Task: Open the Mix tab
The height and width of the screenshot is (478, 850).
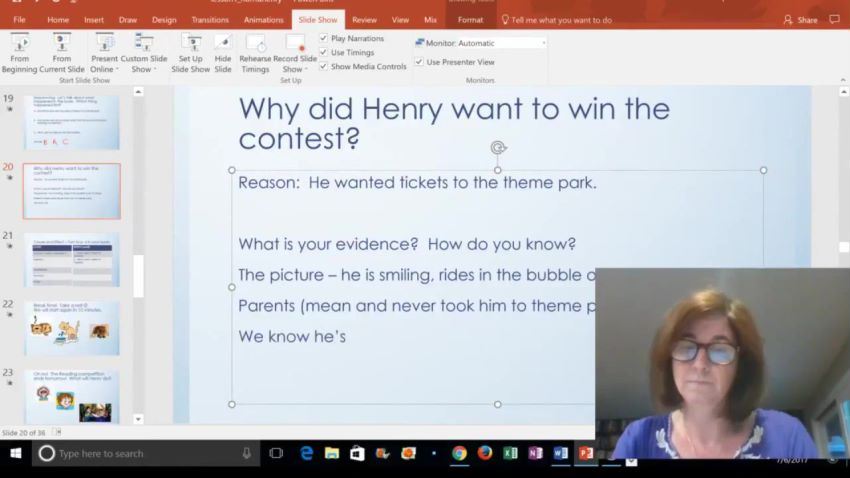Action: [x=430, y=20]
